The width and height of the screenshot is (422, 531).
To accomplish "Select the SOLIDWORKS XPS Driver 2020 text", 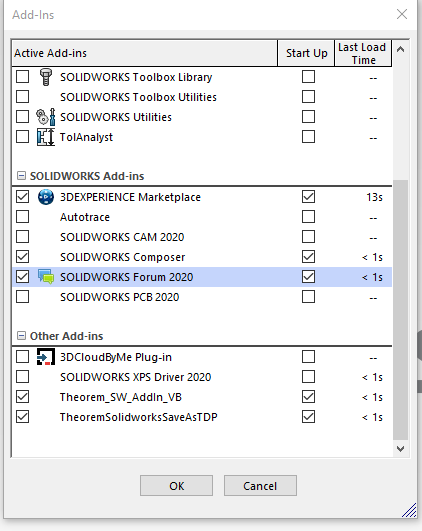I will (135, 377).
